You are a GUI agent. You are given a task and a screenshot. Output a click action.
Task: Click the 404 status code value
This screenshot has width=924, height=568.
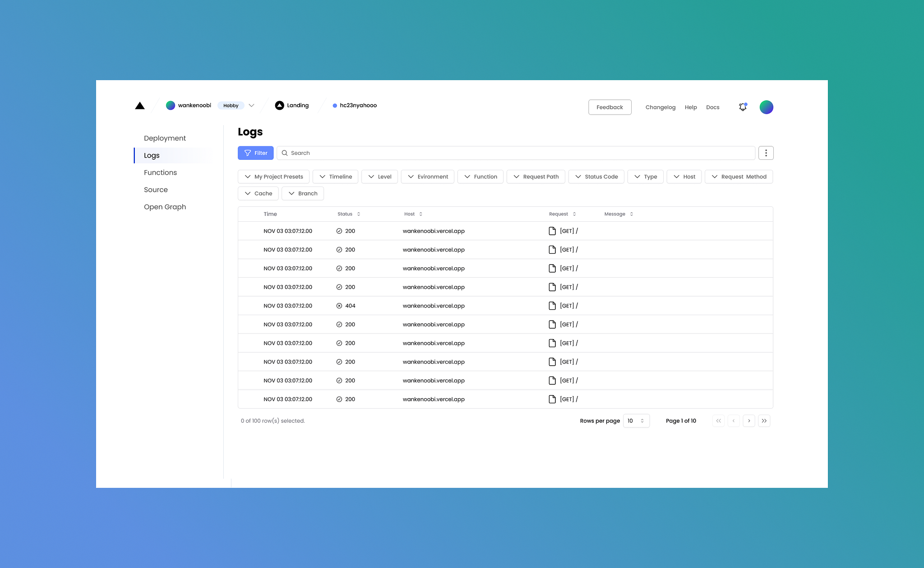(x=350, y=306)
